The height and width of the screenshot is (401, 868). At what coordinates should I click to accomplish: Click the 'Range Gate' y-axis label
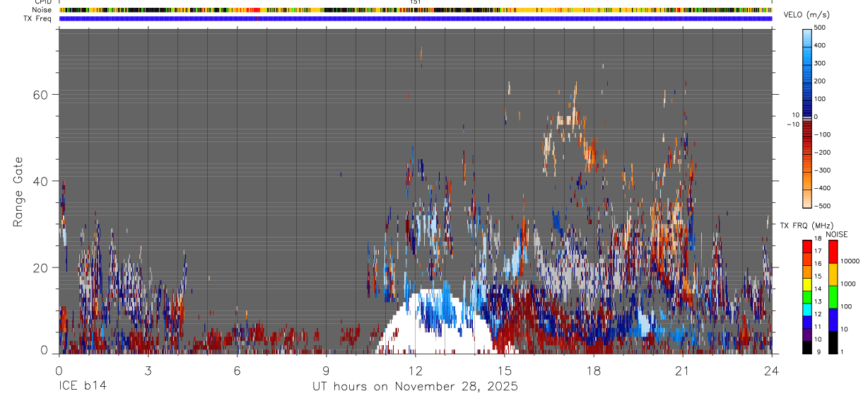coord(19,192)
